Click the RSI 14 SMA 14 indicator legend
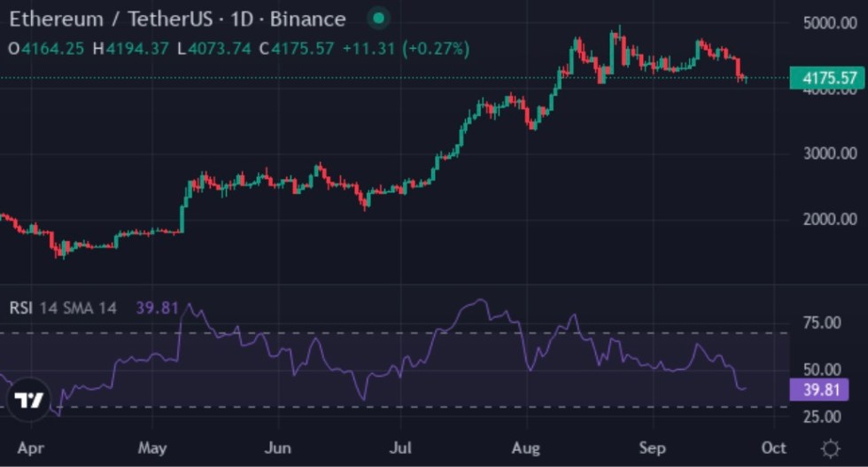Viewport: 868px width, 467px height. pos(63,308)
